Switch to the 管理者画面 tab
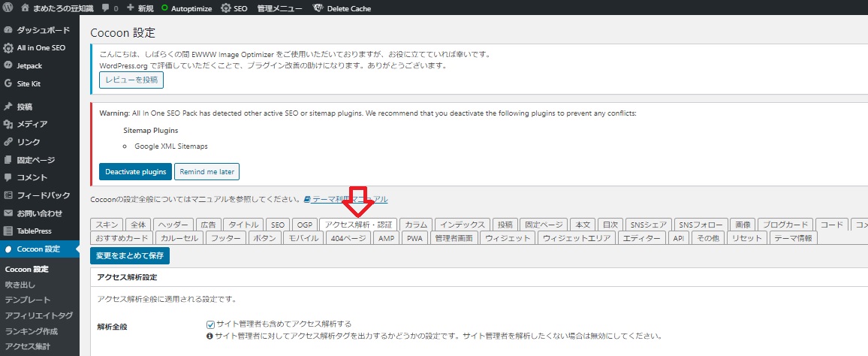 coord(454,238)
